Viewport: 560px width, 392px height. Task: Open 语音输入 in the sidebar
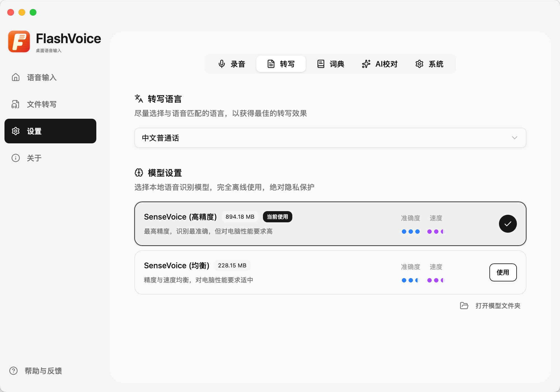[50, 77]
